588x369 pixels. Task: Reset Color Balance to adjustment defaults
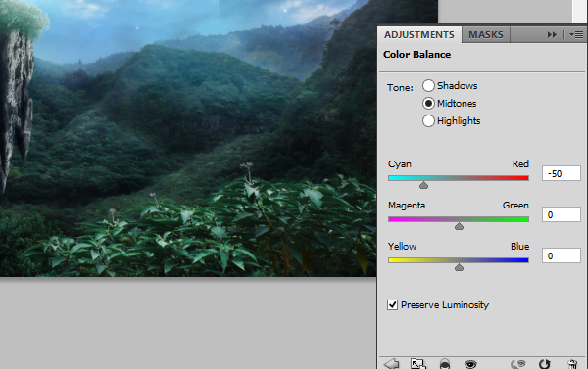click(x=545, y=364)
